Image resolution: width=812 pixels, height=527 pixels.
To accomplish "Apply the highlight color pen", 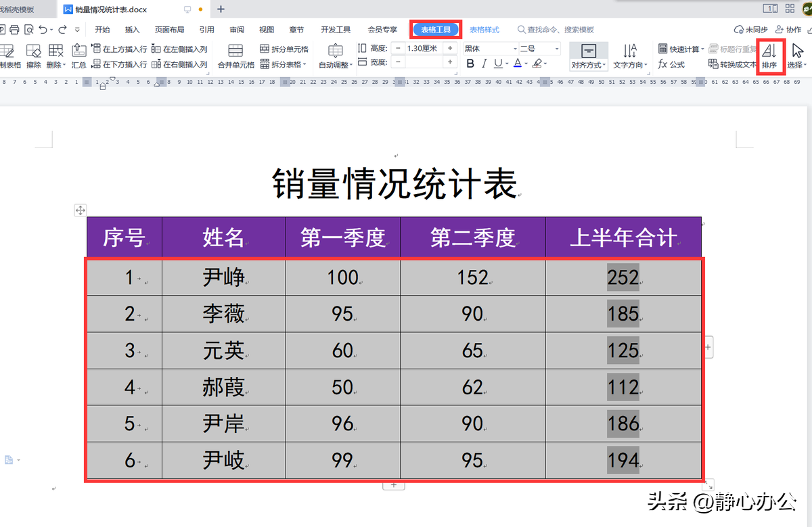I will [537, 64].
